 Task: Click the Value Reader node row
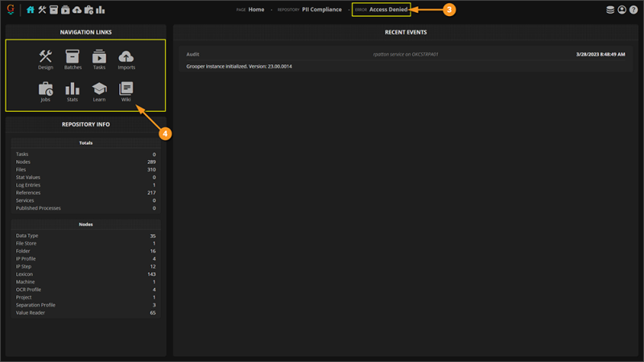click(x=86, y=313)
